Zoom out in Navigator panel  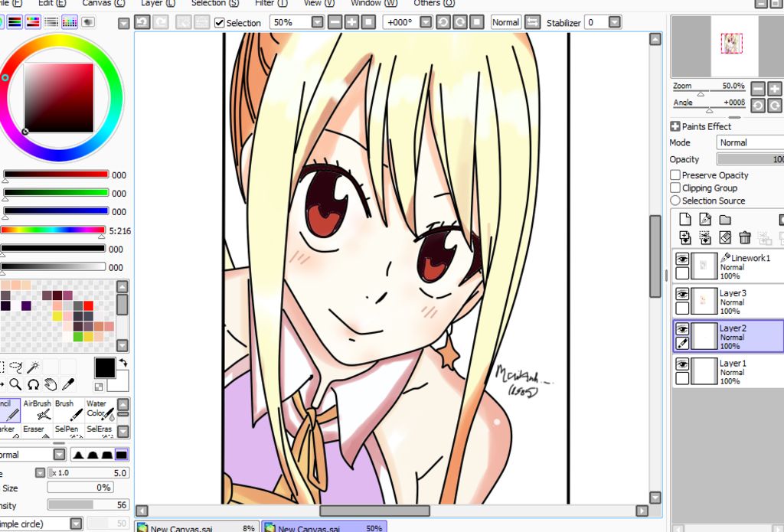coord(758,89)
